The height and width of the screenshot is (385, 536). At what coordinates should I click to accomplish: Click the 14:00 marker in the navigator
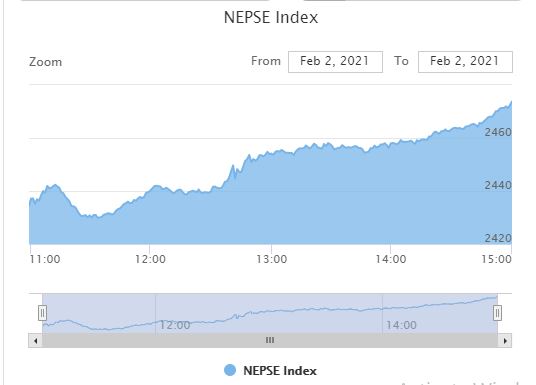pyautogui.click(x=401, y=325)
